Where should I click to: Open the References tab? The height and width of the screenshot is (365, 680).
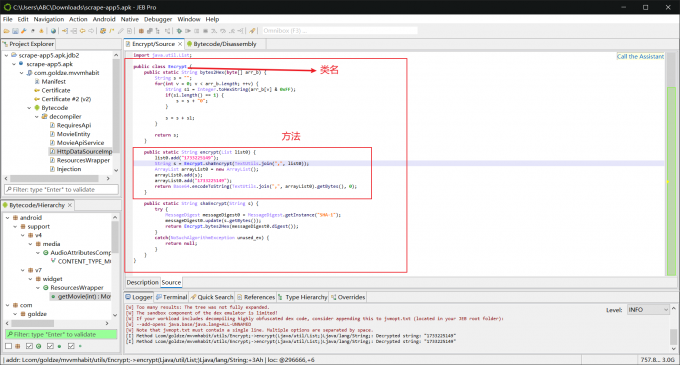tap(255, 297)
